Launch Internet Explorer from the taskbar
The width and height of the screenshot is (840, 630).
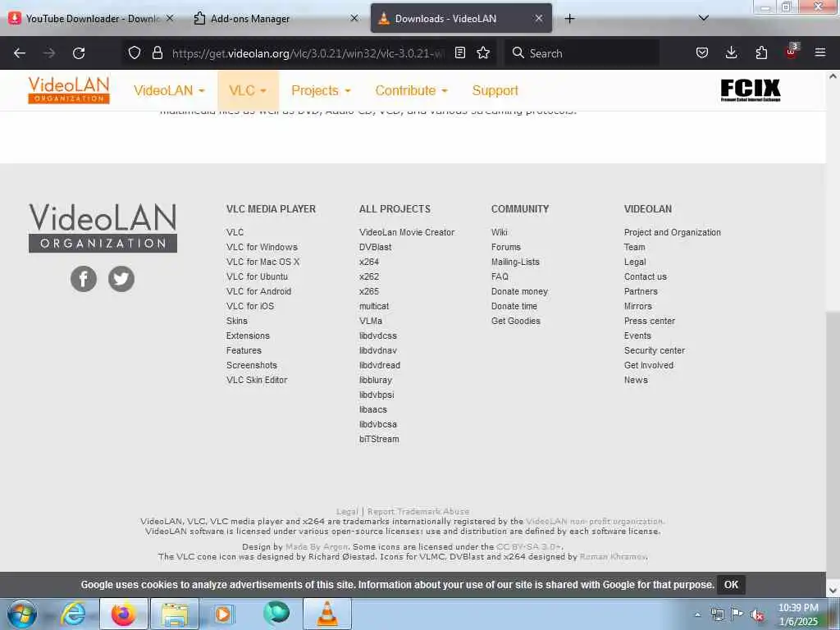click(73, 614)
